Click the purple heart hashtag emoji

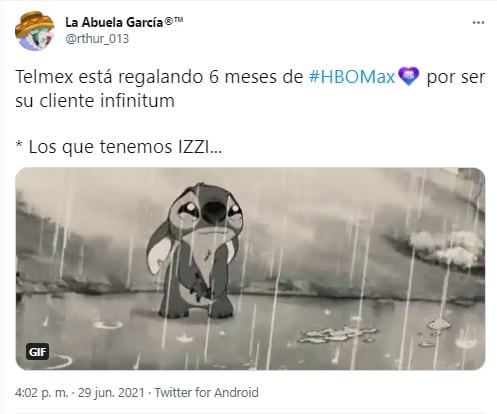[409, 77]
